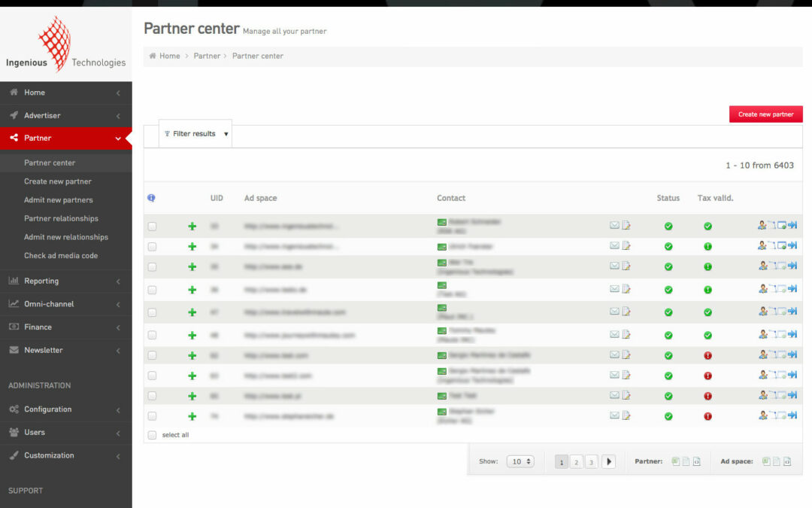Open 'Admit new partners' in sidebar
Viewport: 812px width, 508px height.
click(59, 200)
